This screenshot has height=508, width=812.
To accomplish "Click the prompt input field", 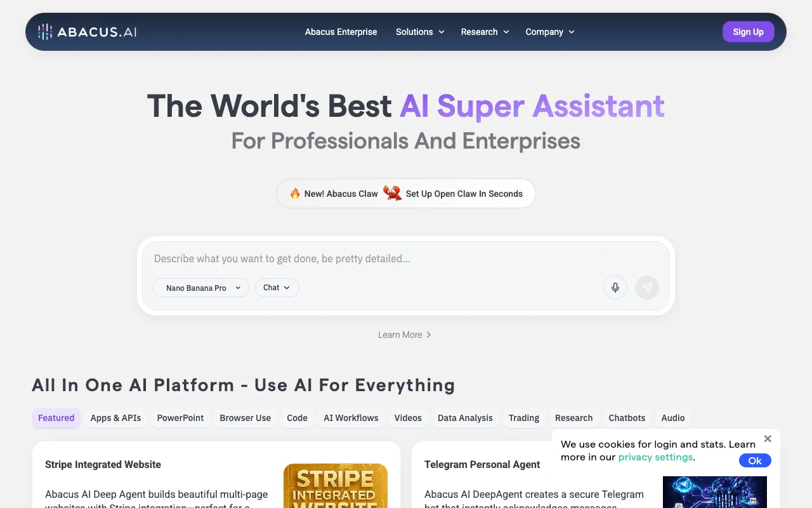I will 381,258.
